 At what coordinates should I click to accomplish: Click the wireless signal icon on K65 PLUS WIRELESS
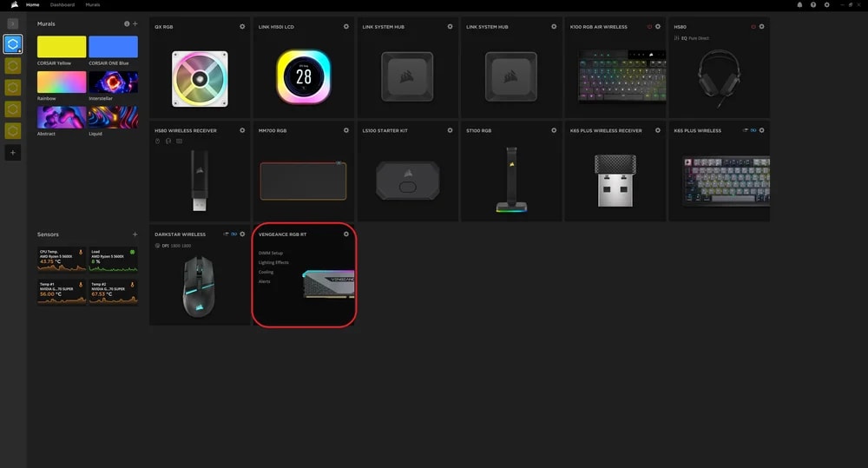[745, 130]
